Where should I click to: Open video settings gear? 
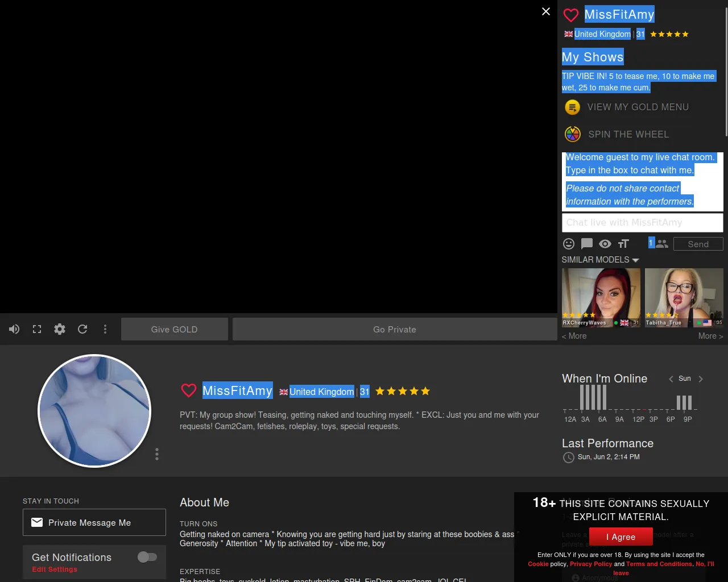60,329
